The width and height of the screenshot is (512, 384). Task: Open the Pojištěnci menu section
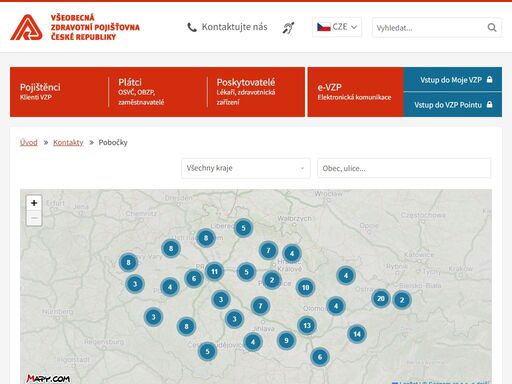click(x=59, y=92)
